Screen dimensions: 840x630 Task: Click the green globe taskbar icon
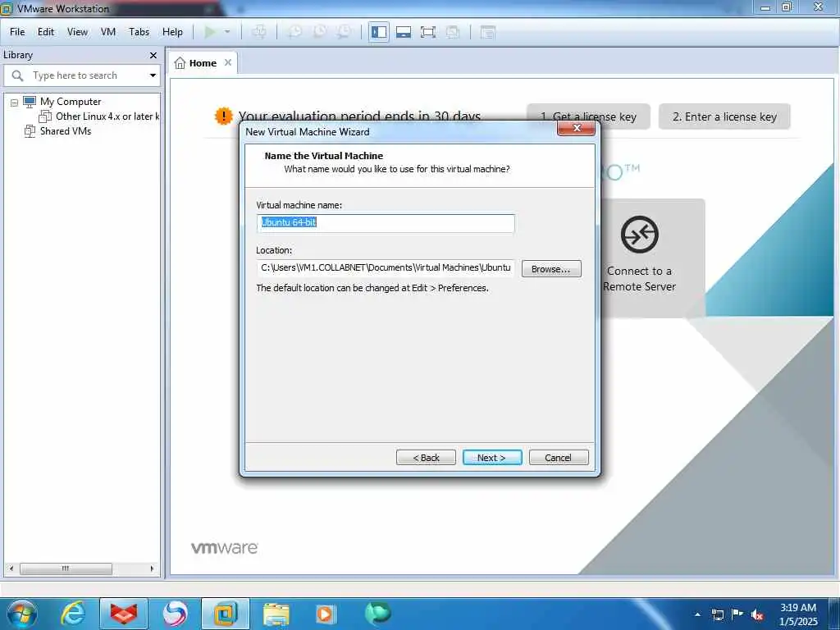click(378, 613)
